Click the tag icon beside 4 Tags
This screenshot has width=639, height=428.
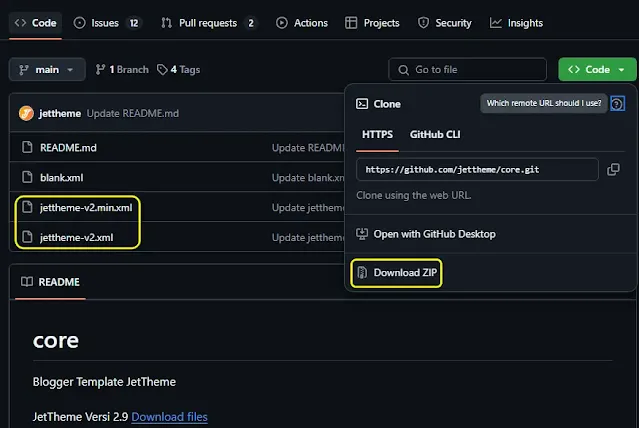point(162,70)
